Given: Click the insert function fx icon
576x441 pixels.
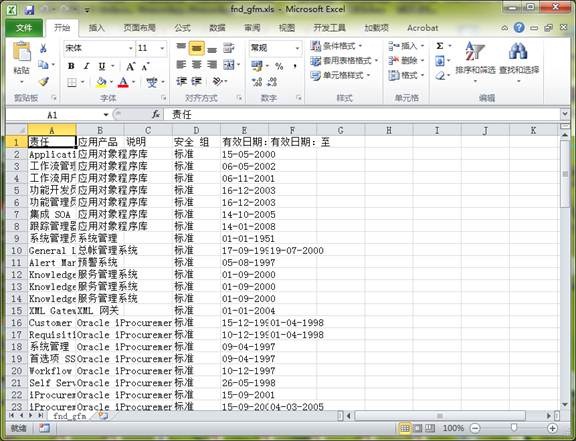Looking at the screenshot, I should point(156,115).
